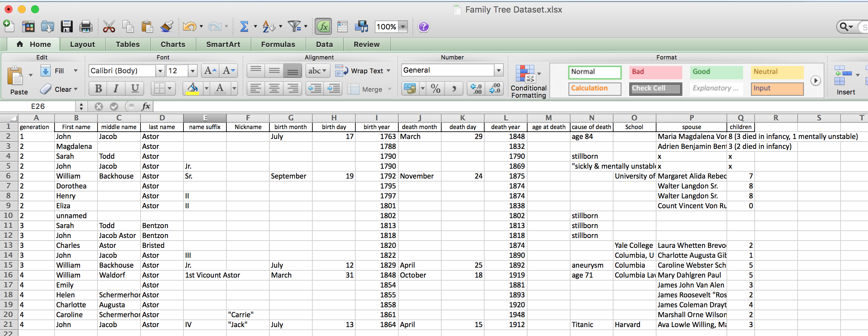868x336 pixels.
Task: Insert AutoSum with the sigma icon
Action: (x=244, y=26)
